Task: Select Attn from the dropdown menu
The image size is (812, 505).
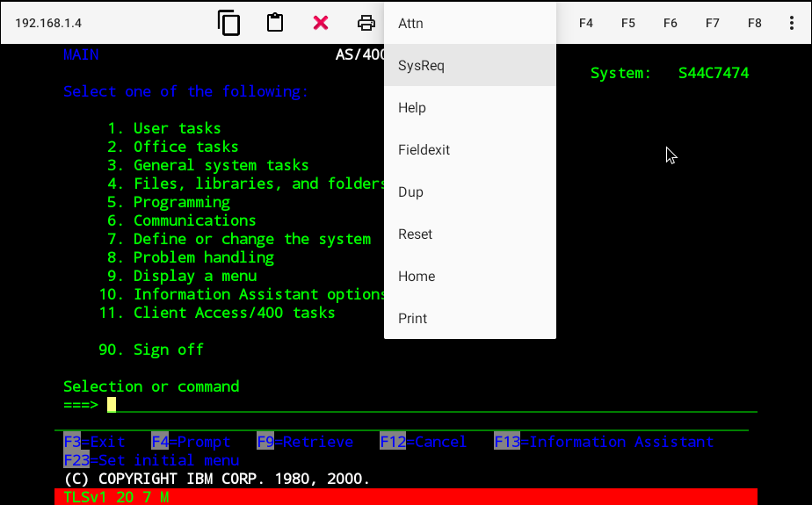Action: click(x=470, y=24)
